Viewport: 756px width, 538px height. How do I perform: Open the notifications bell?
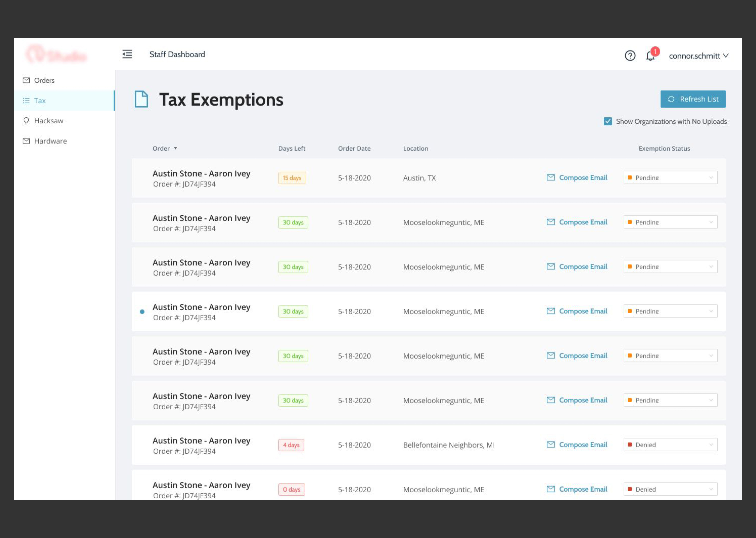650,56
